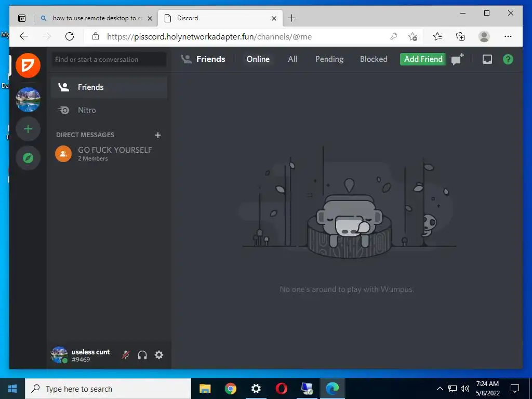Close the remote desktop search tab

(150, 18)
